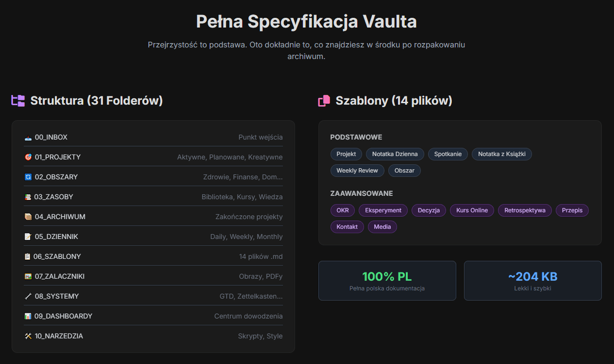This screenshot has width=614, height=364.
Task: Click the target icon for 01_PROJEKTY
Action: pyautogui.click(x=28, y=157)
